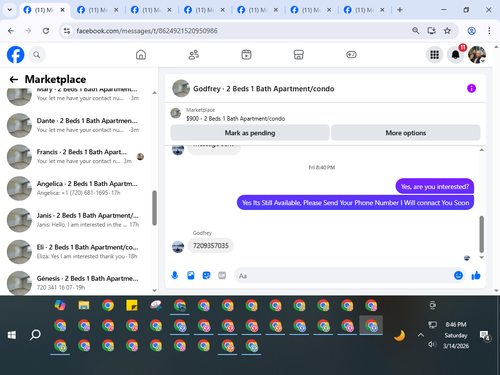Open Génesis conversation in list
Screen dimensions: 500x375
(77, 283)
